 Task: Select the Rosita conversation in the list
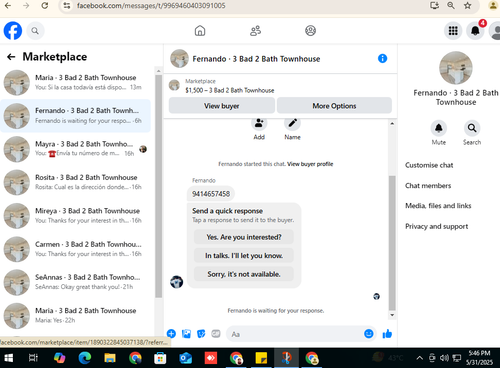click(x=75, y=182)
